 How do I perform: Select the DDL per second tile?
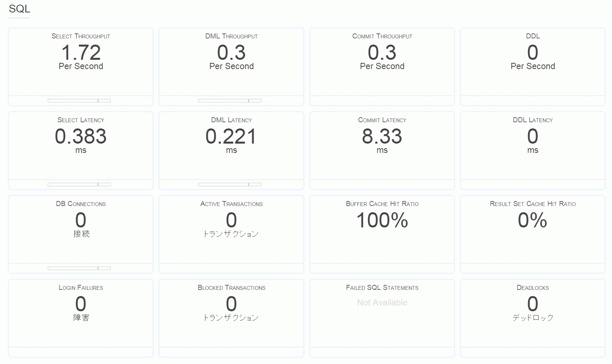[x=533, y=66]
